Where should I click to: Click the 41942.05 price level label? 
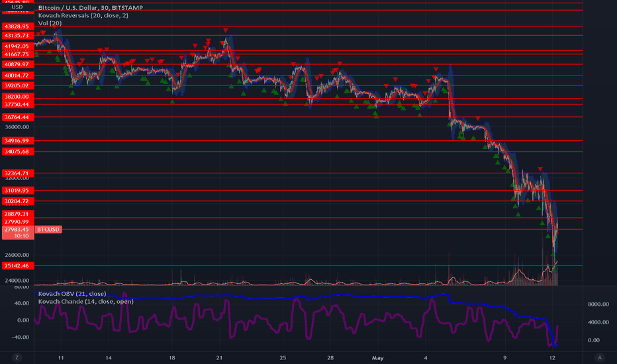click(x=18, y=46)
